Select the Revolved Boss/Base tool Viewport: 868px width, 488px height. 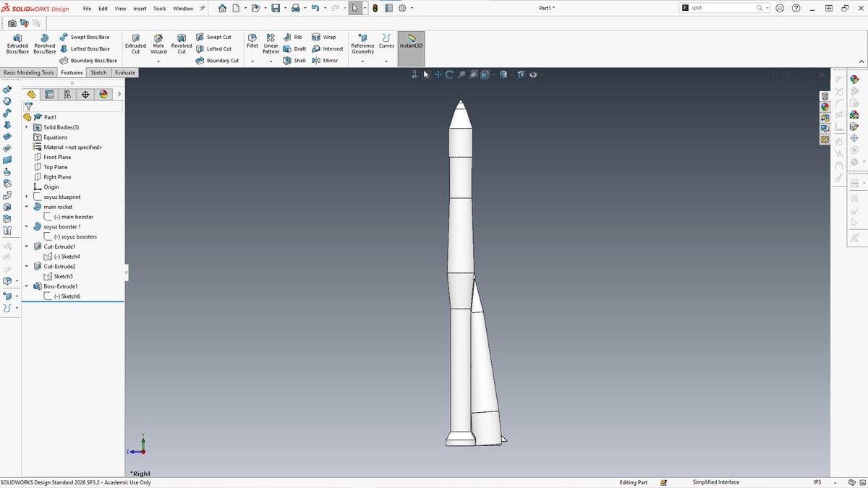point(45,43)
